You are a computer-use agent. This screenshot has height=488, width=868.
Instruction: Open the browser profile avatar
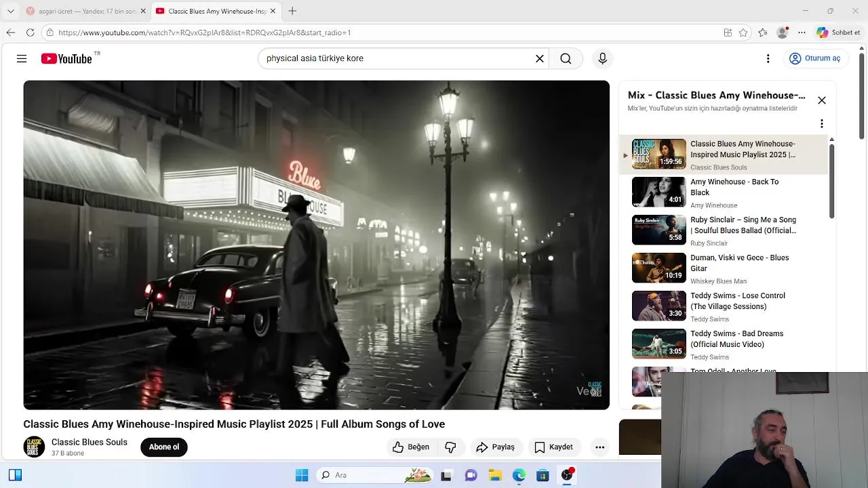click(x=783, y=33)
